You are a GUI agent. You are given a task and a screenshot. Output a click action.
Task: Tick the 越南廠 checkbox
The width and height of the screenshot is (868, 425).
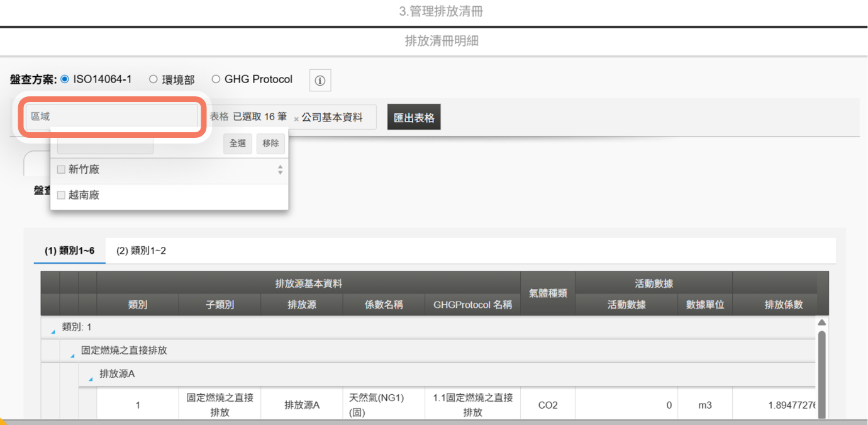61,195
